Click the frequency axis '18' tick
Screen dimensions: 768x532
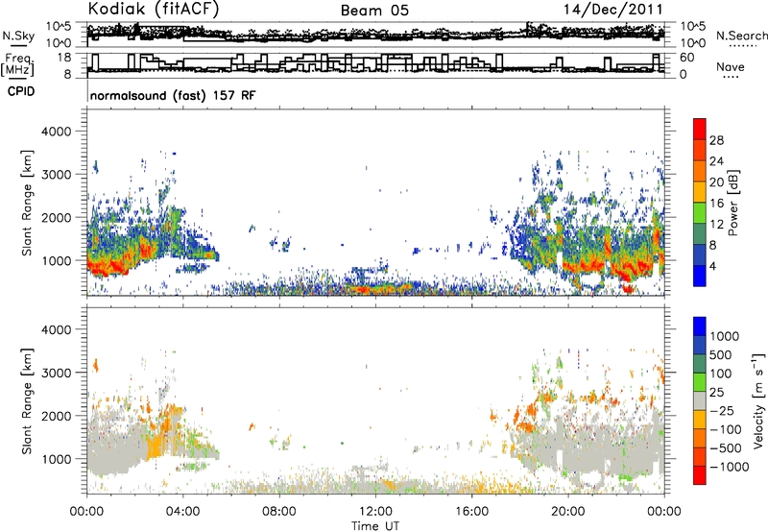[63, 58]
